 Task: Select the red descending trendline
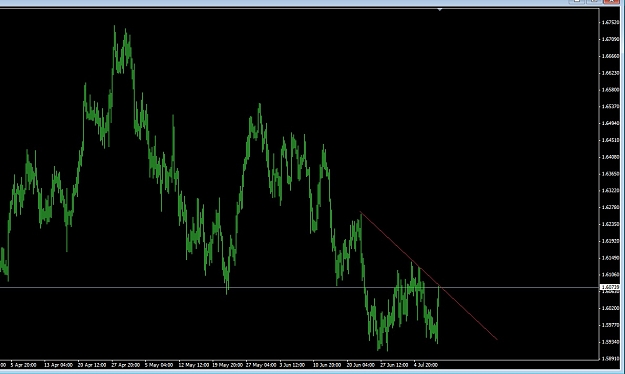[429, 276]
